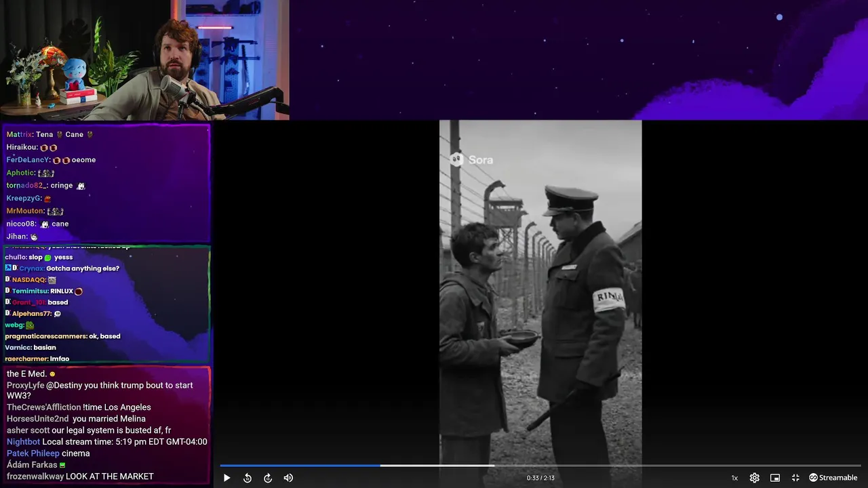Select webg's pepe emote message

coord(19,325)
